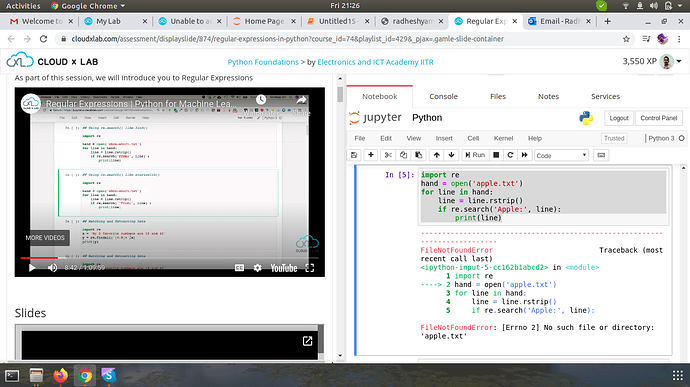Switch to the Notebook tab
The width and height of the screenshot is (690, 387).
pyautogui.click(x=379, y=96)
